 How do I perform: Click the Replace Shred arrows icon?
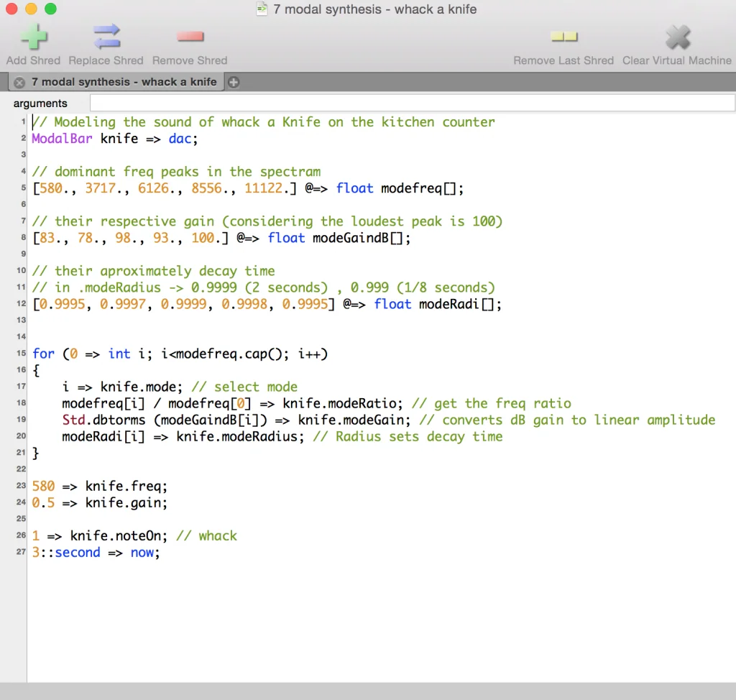point(106,37)
